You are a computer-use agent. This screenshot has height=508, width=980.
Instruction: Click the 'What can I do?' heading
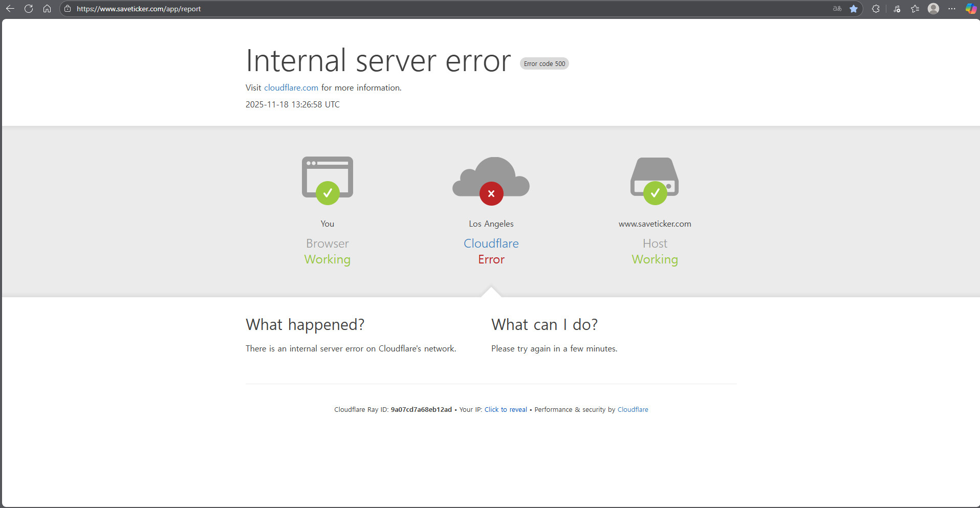click(545, 325)
